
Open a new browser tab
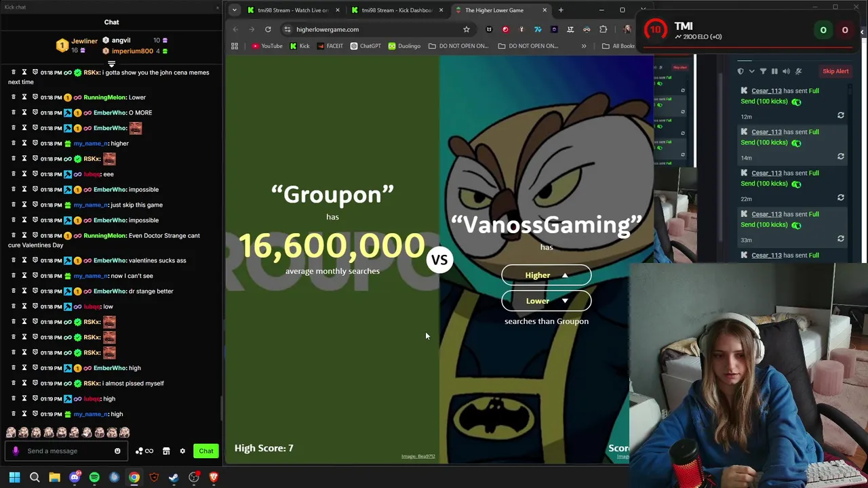pos(561,10)
